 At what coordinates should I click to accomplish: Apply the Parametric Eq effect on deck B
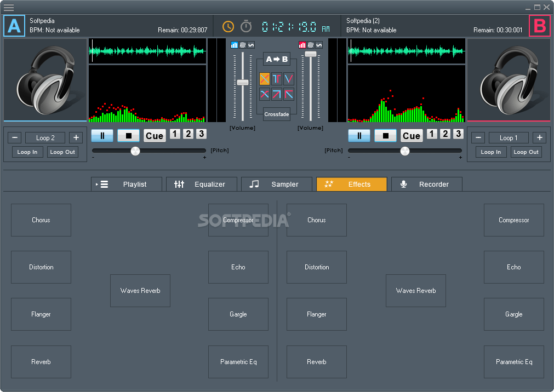(x=513, y=362)
